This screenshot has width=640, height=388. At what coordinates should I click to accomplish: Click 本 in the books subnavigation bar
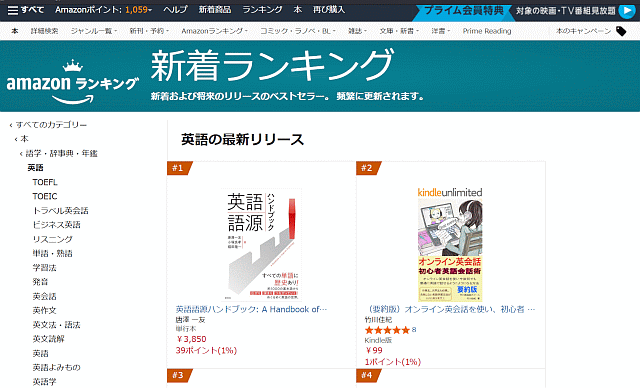[15, 31]
